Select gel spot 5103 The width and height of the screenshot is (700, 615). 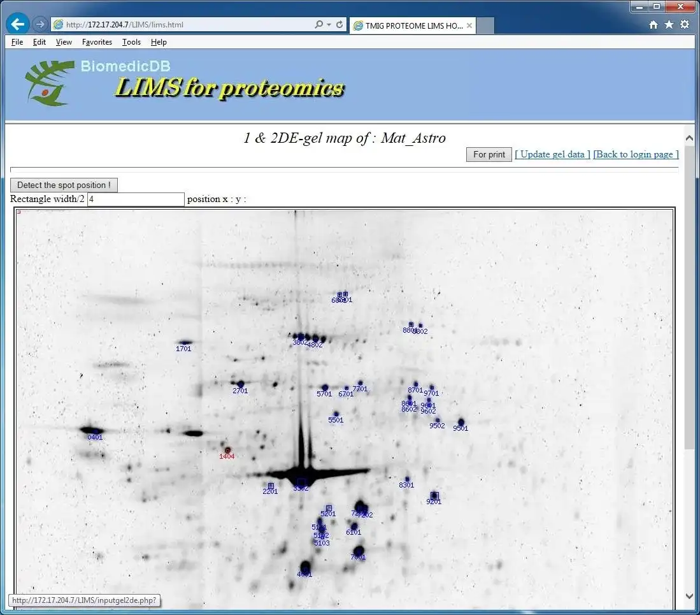click(x=322, y=537)
